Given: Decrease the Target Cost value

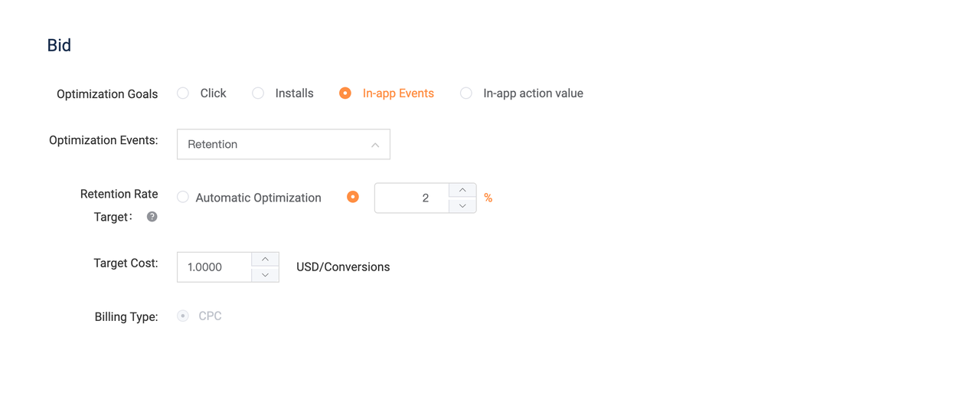Looking at the screenshot, I should point(265,274).
